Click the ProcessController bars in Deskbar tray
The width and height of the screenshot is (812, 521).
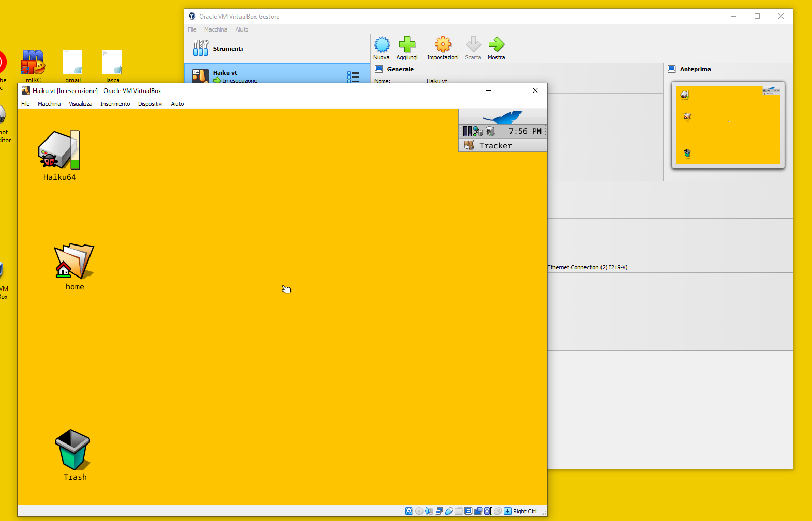[467, 131]
